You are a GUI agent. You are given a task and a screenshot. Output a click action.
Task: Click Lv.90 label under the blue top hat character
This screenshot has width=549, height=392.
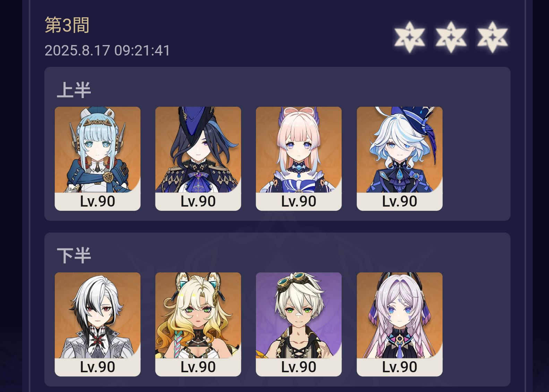[400, 201]
